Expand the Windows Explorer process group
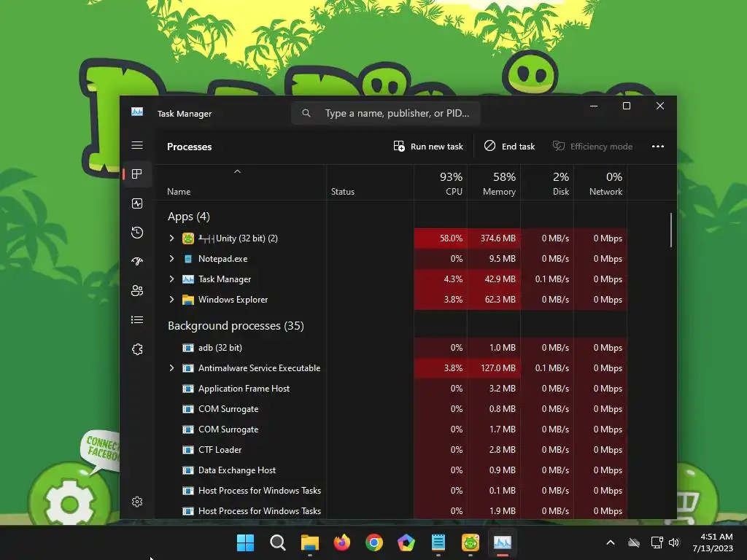 pyautogui.click(x=171, y=300)
